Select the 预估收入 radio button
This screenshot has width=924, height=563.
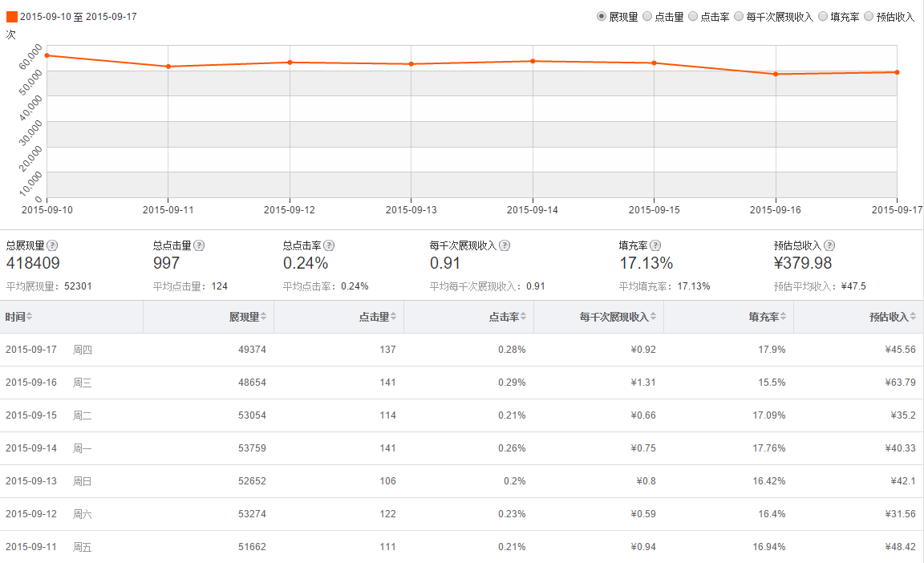click(869, 16)
